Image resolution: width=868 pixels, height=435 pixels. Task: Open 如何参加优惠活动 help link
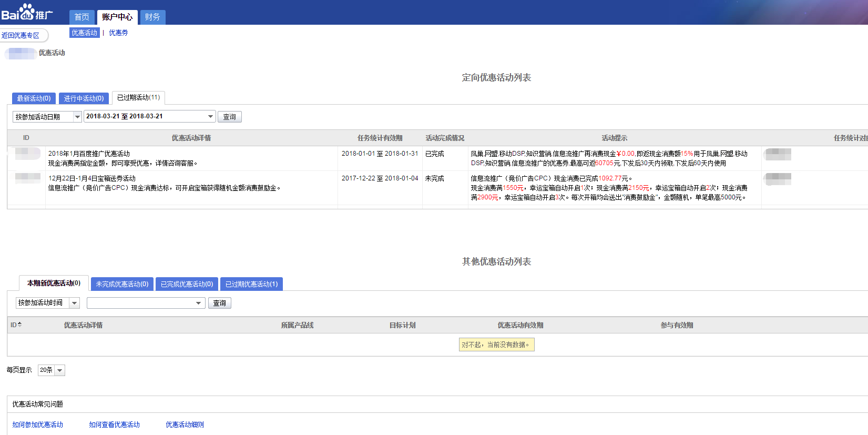point(37,424)
